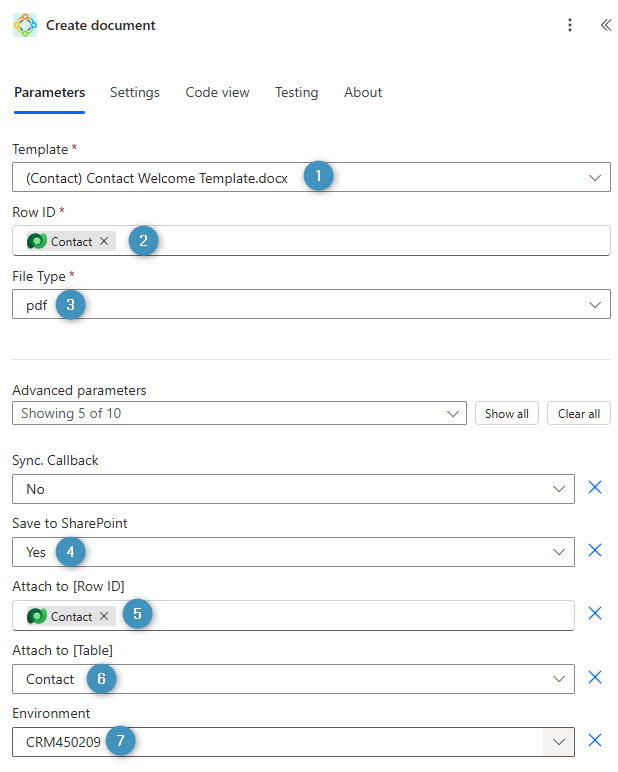Remove the Save to SharePoint parameter
Image resolution: width=618 pixels, height=772 pixels.
(595, 551)
